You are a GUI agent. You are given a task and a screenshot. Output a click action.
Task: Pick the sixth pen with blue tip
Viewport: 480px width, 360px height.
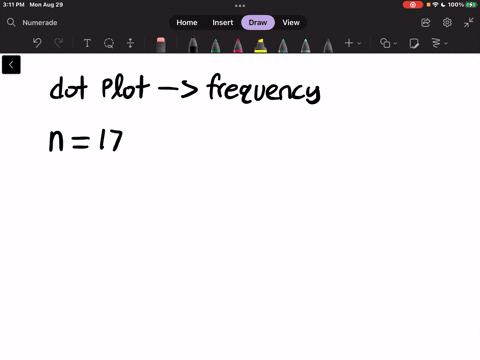point(305,45)
